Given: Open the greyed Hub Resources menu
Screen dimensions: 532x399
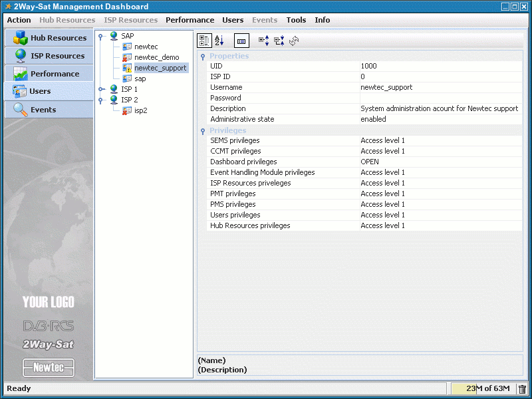Looking at the screenshot, I should (67, 20).
